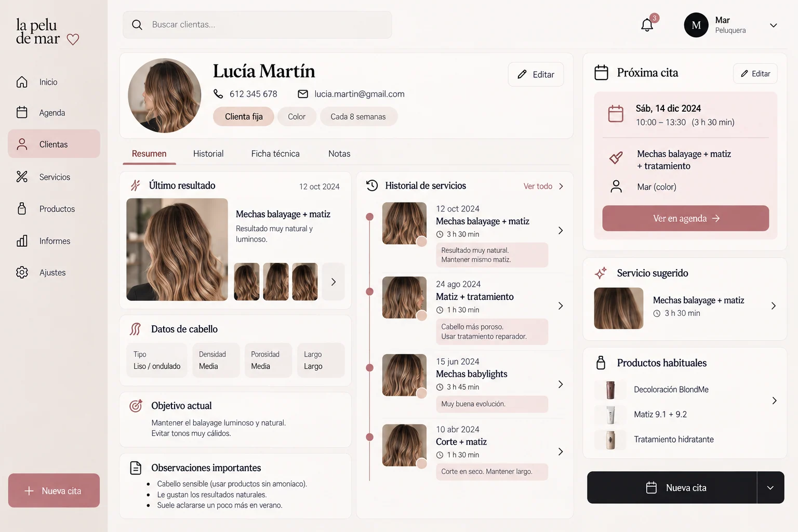Click the person icon beside Mar (color)

616,187
